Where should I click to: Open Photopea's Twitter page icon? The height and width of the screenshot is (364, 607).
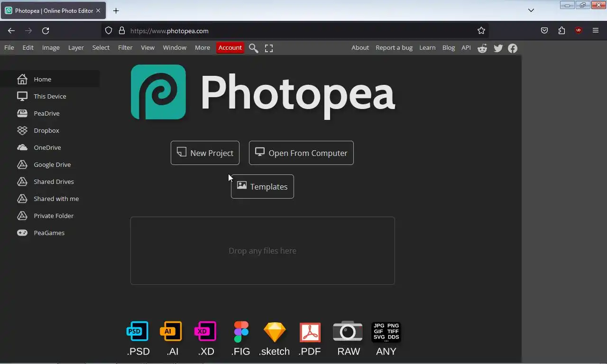point(498,48)
